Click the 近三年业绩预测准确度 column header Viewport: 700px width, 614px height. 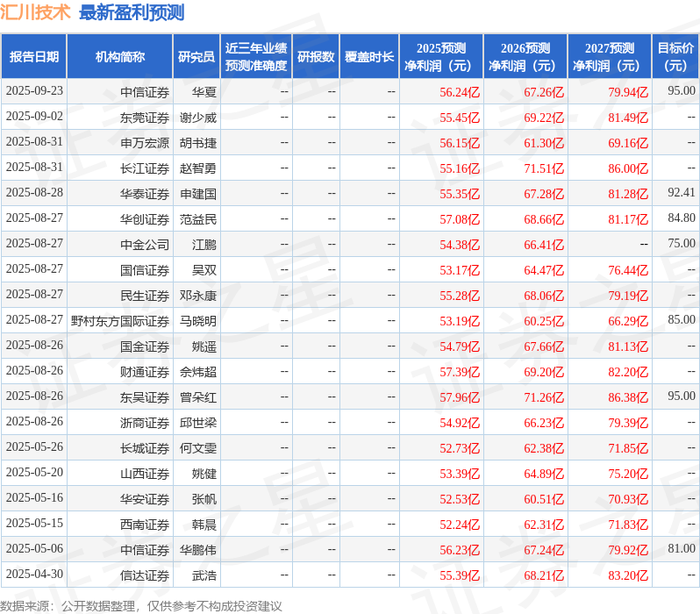coord(256,57)
